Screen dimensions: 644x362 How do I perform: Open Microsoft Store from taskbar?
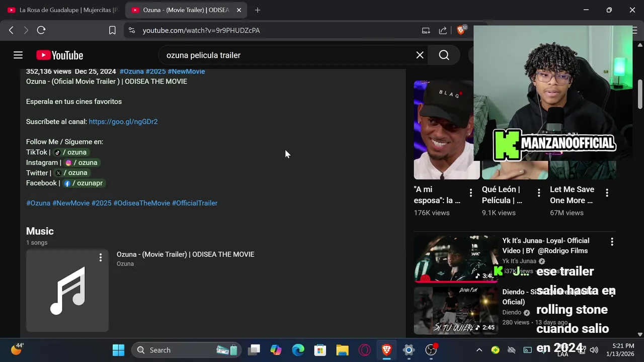coord(320,350)
